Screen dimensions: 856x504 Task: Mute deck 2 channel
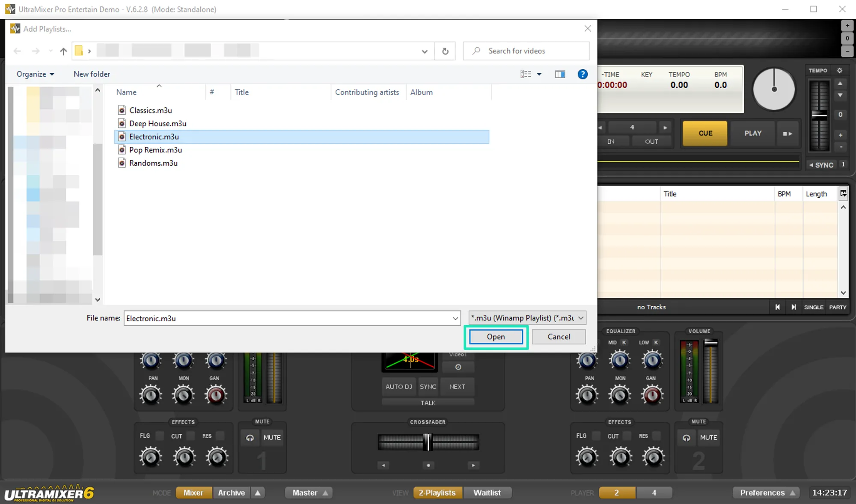(x=708, y=438)
